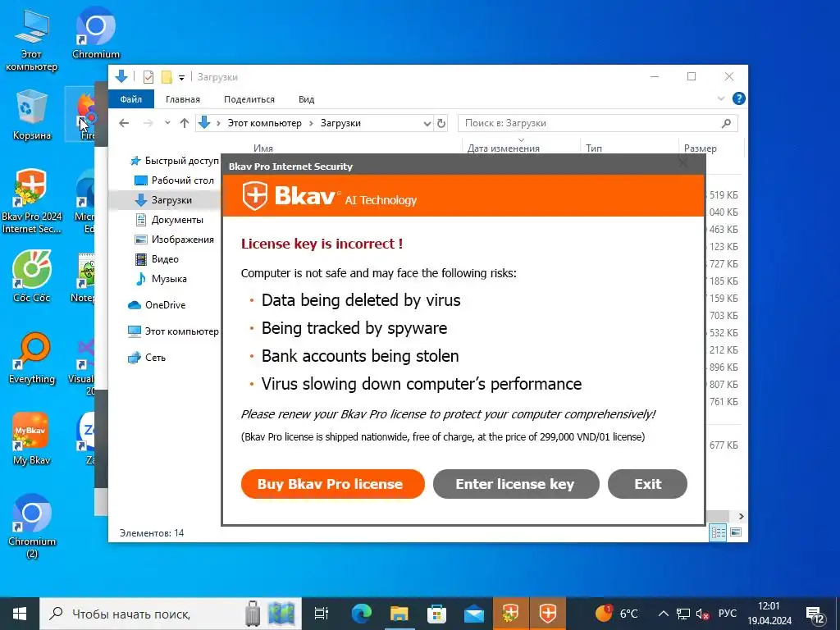Image resolution: width=840 pixels, height=630 pixels.
Task: Click the properties checkmark in quick access toolbar
Action: [x=148, y=77]
